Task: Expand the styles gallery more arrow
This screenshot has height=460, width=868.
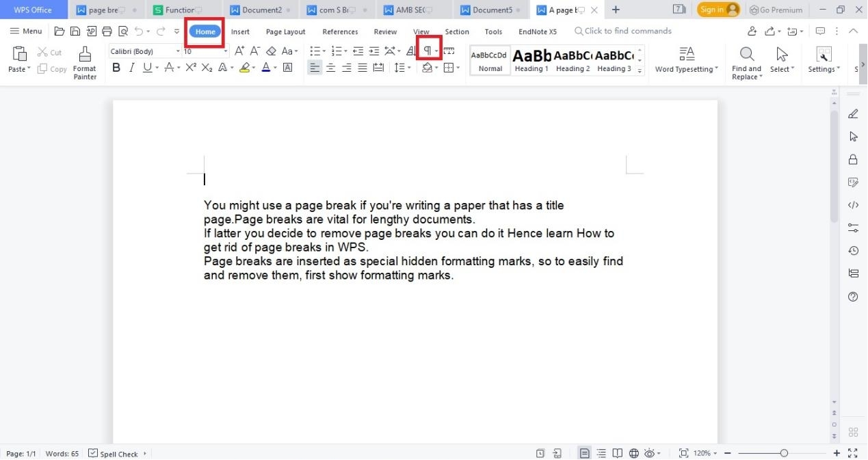Action: tap(640, 70)
